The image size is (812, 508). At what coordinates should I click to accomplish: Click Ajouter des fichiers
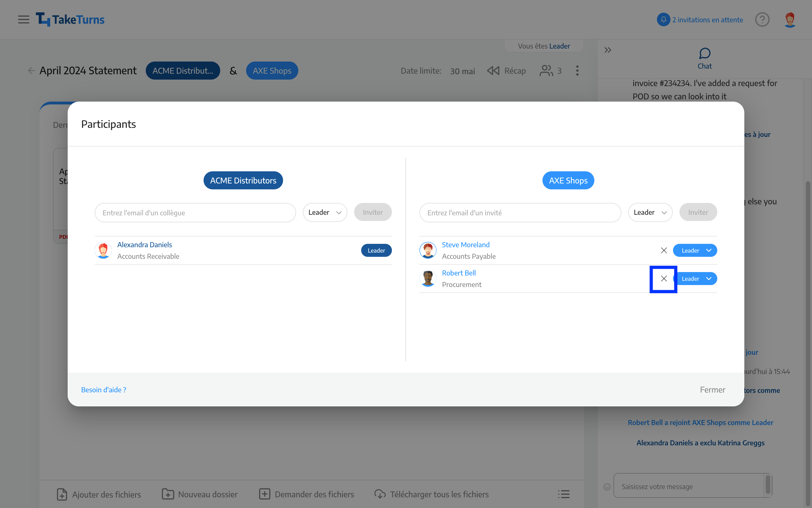pyautogui.click(x=99, y=494)
